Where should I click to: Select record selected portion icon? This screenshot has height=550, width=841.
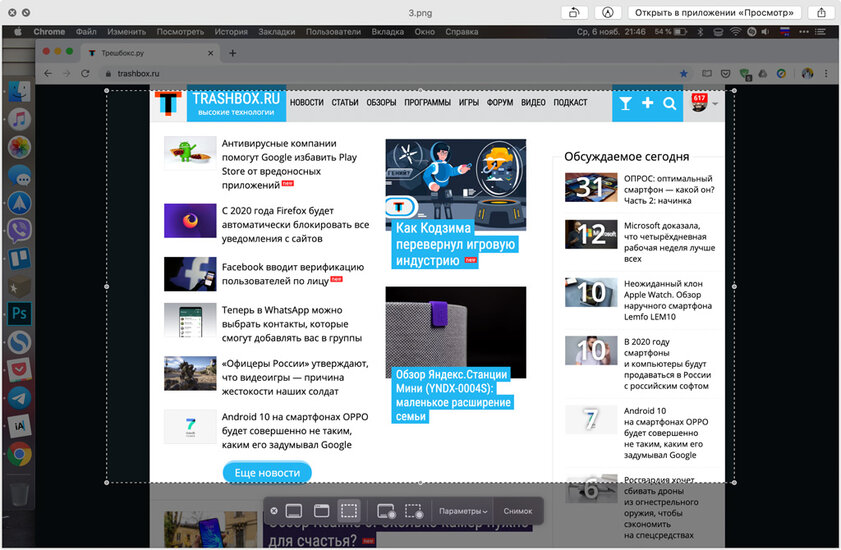tap(414, 511)
